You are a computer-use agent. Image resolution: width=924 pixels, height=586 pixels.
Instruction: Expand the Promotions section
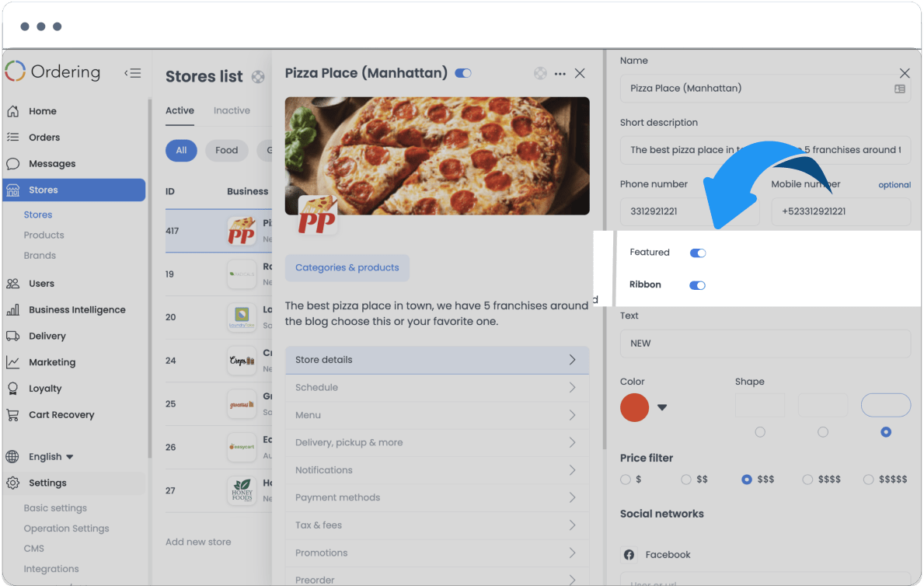(438, 553)
